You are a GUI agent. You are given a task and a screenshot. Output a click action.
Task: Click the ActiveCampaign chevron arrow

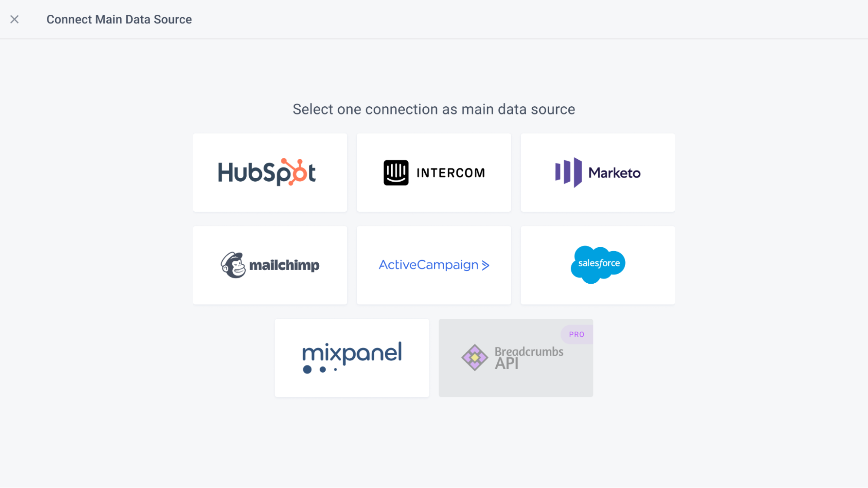(485, 265)
